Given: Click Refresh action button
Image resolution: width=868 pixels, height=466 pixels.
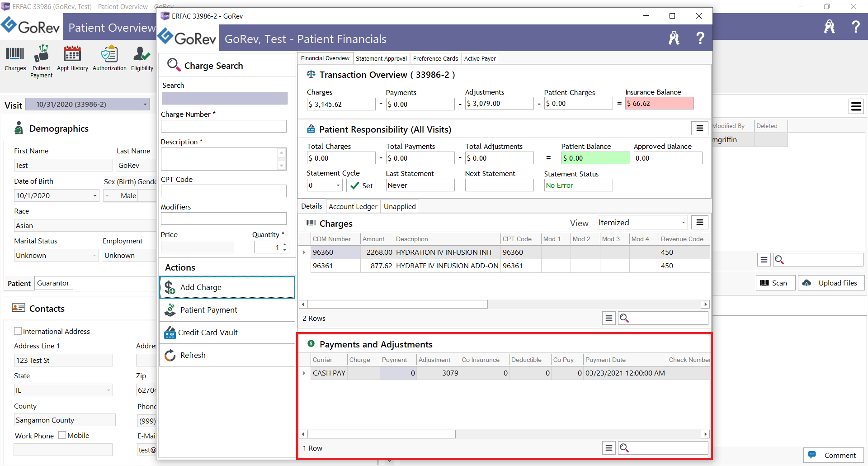Looking at the screenshot, I should coord(227,355).
